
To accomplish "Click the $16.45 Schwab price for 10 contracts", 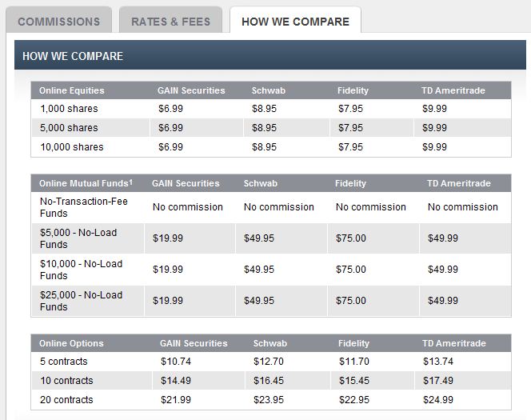I will pyautogui.click(x=268, y=381).
